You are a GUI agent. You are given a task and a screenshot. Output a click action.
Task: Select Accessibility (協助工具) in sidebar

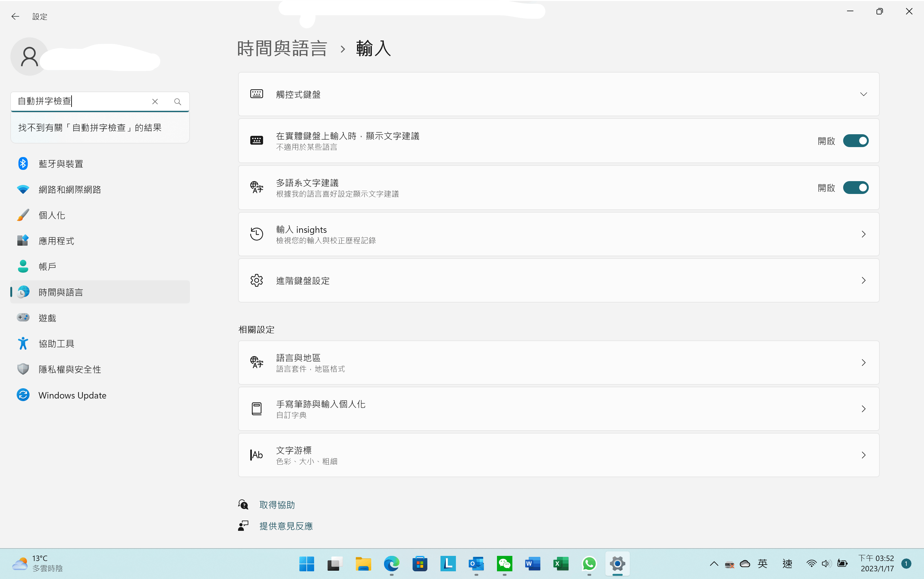56,344
